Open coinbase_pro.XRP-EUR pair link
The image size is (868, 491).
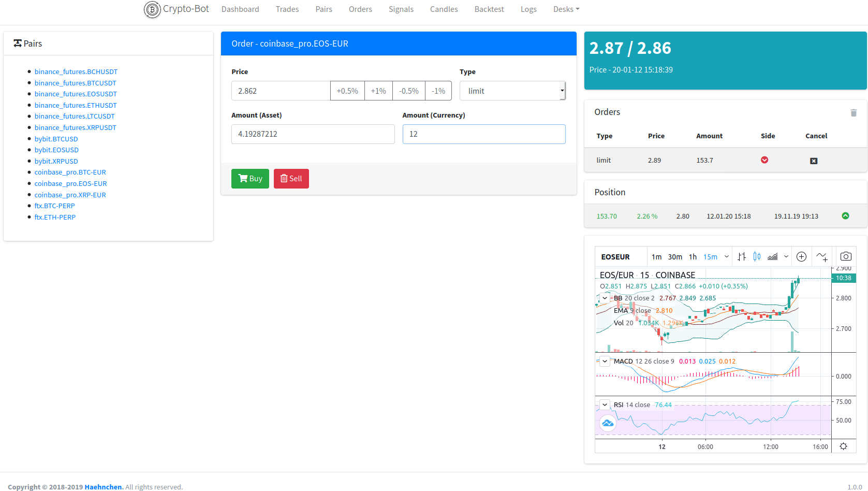(x=70, y=195)
